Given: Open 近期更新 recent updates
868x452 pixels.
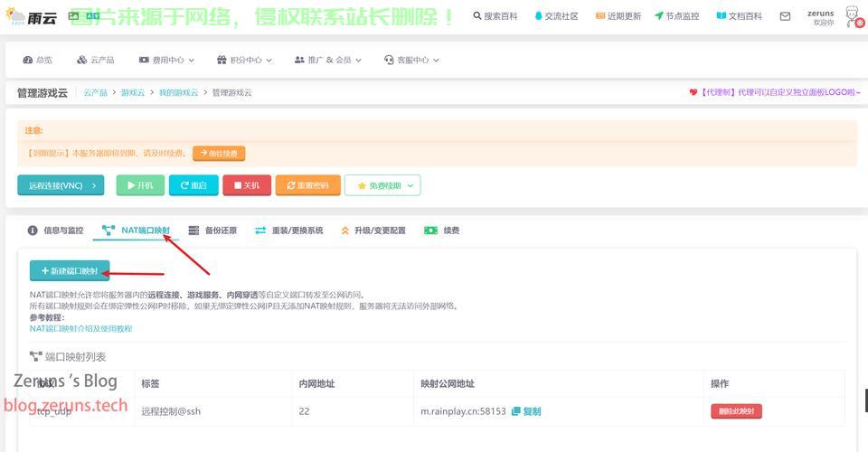Looking at the screenshot, I should pyautogui.click(x=618, y=16).
